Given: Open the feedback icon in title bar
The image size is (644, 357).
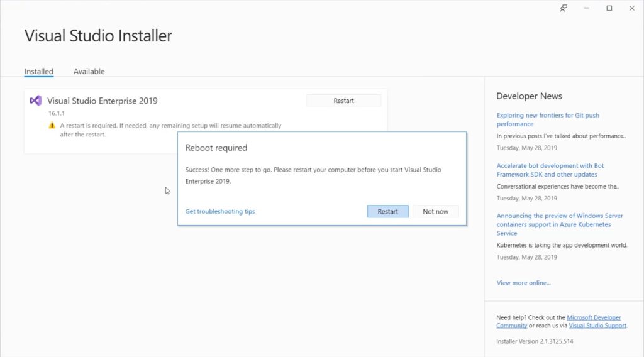Looking at the screenshot, I should [x=563, y=8].
